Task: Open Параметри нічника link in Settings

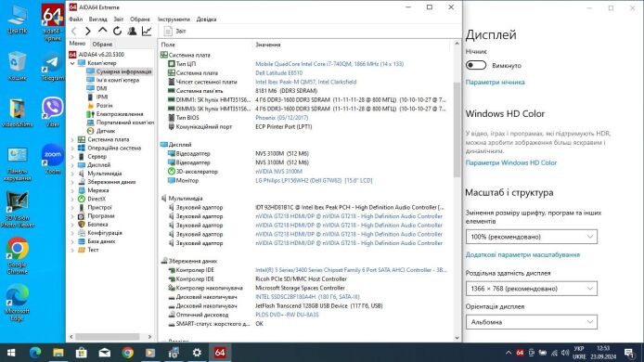Action: tap(495, 83)
